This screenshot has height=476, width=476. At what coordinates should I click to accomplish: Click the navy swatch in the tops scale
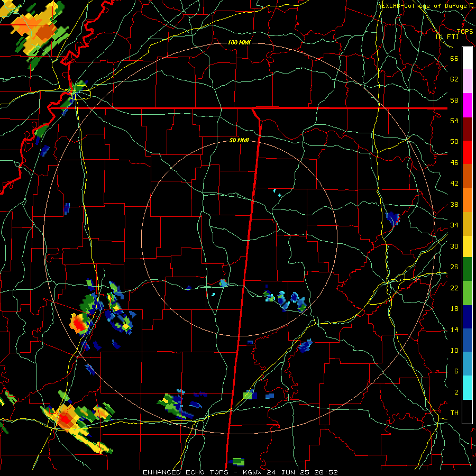(467, 317)
